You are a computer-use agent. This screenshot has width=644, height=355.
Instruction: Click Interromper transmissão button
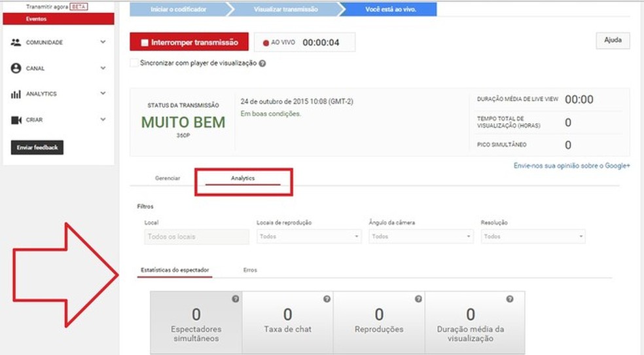(189, 42)
